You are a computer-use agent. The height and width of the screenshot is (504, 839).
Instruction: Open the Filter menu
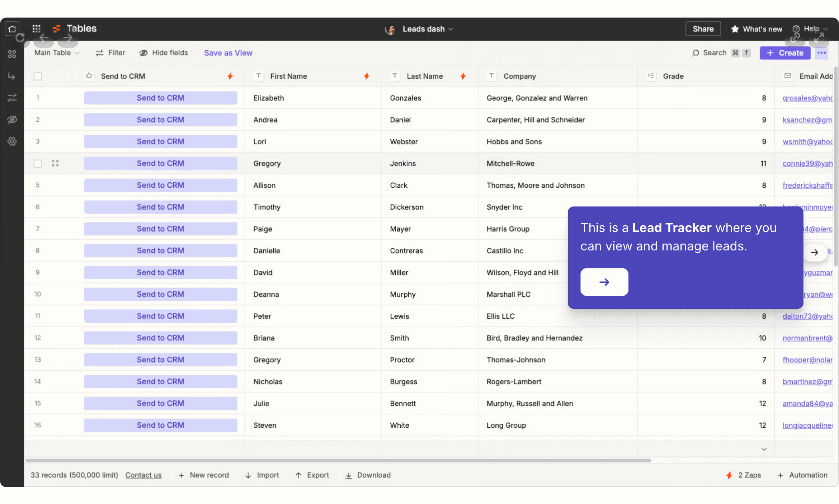[x=110, y=53]
